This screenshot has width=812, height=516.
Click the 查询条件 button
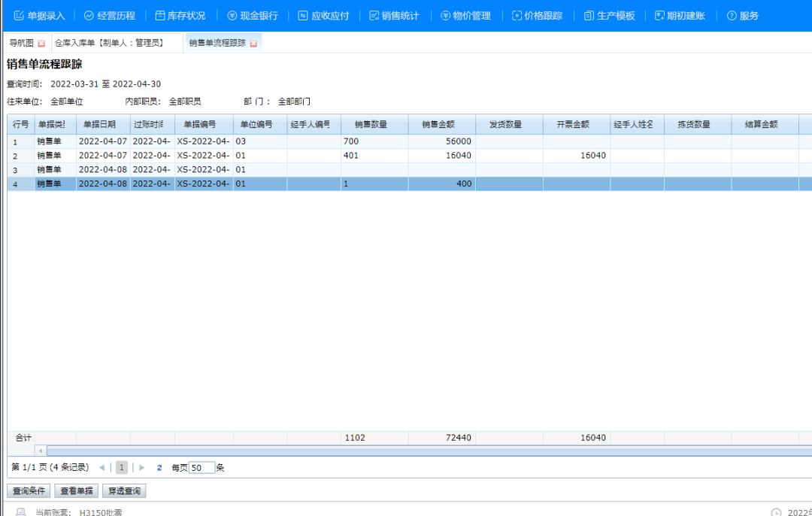(x=28, y=490)
